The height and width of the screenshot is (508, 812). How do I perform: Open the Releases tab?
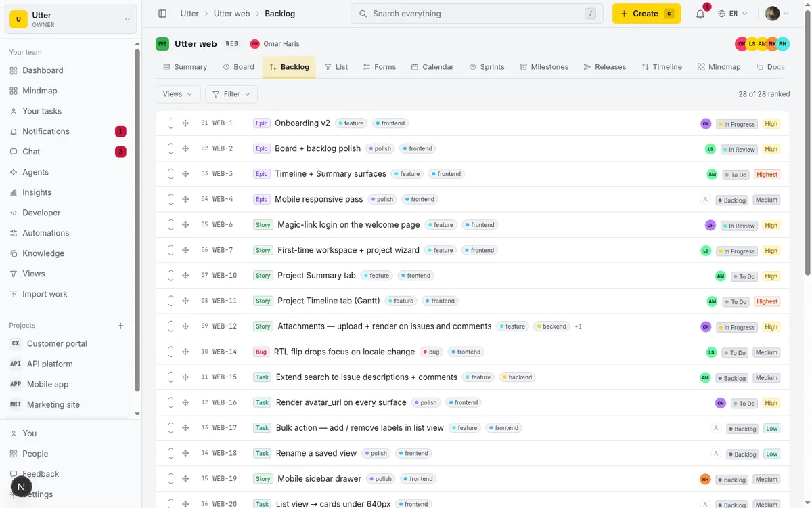605,67
